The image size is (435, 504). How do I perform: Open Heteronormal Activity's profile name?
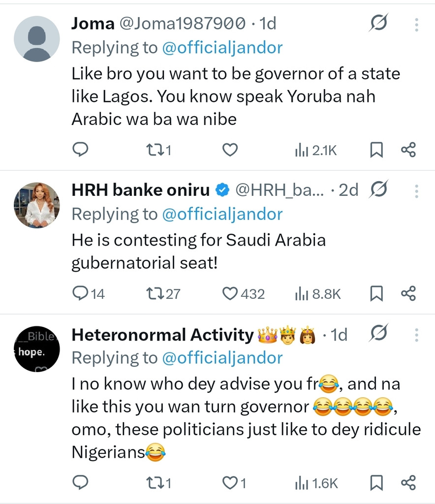(162, 335)
